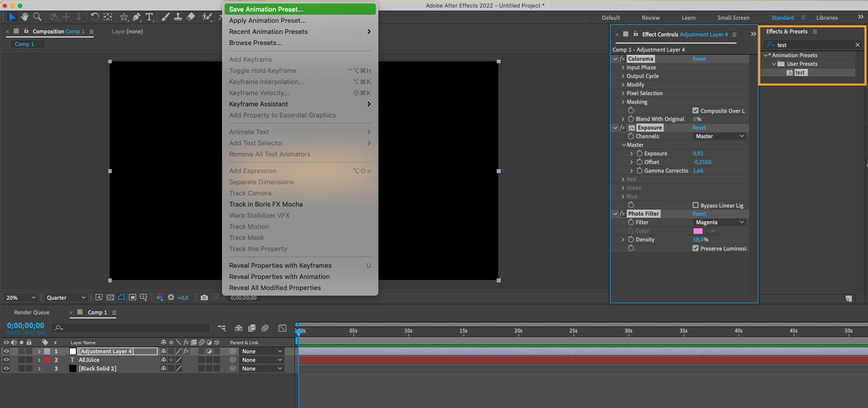Select the Hand tool
868x408 pixels.
pos(25,17)
